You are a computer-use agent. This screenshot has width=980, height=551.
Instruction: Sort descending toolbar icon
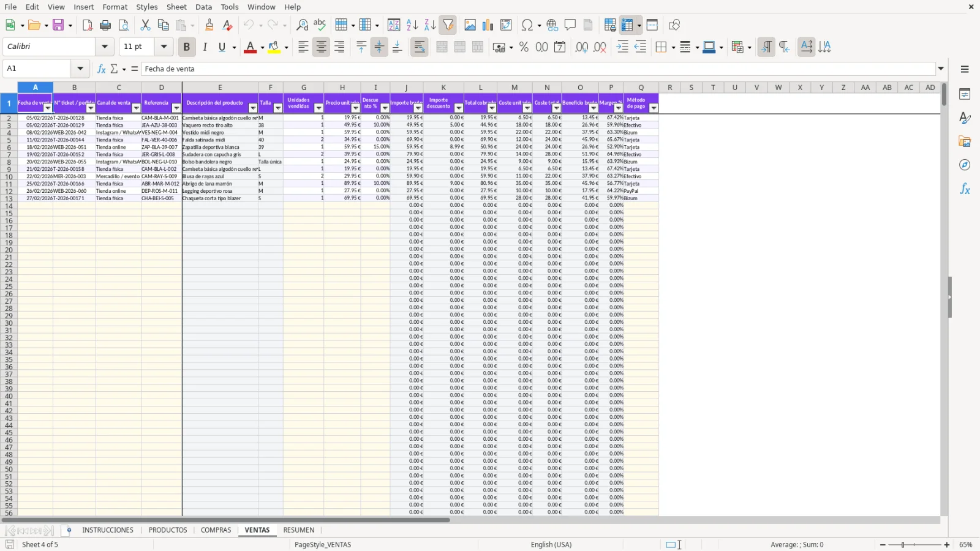pyautogui.click(x=430, y=25)
